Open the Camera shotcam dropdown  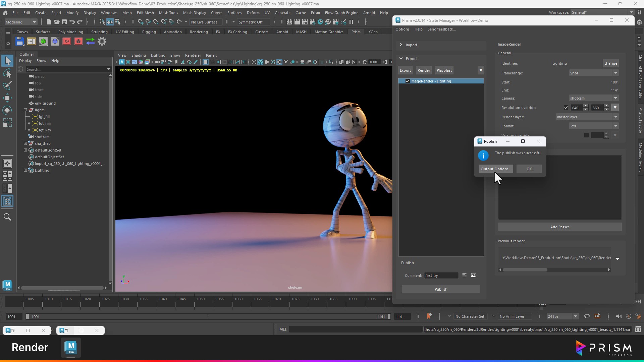tap(594, 98)
